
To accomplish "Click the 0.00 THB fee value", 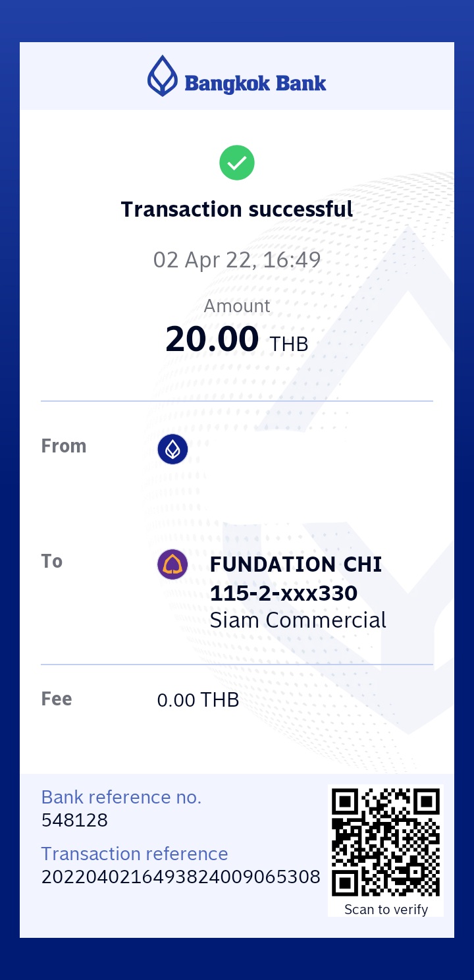I will click(197, 700).
